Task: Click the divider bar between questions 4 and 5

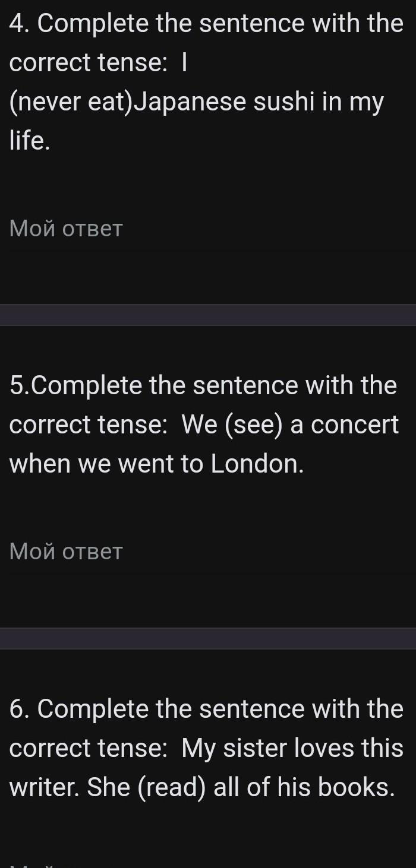Action: coord(208,315)
